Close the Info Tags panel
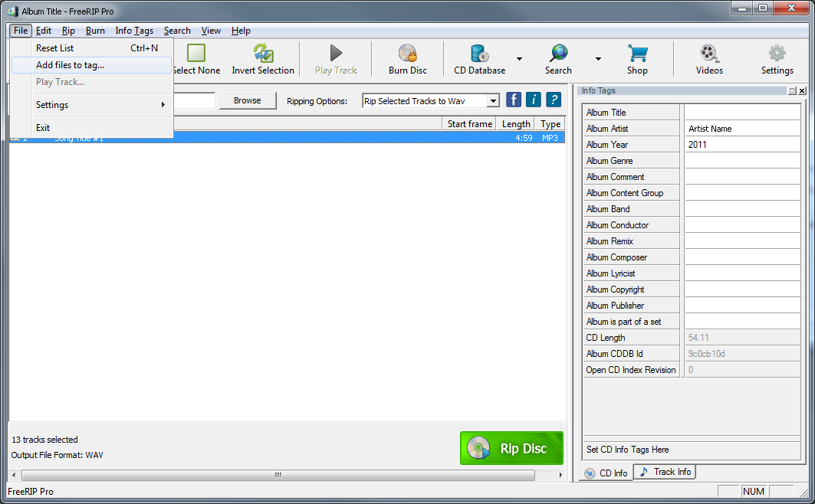Screen dimensions: 815x504 pyautogui.click(x=802, y=91)
